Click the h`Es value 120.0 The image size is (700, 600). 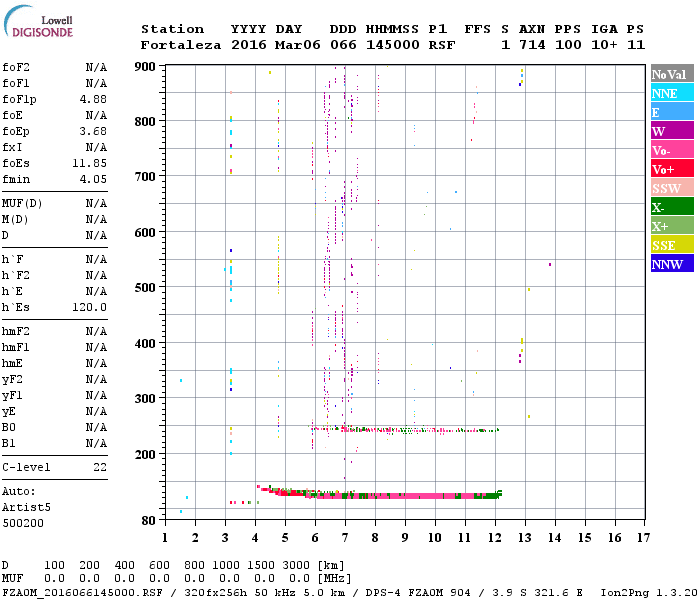(90, 307)
